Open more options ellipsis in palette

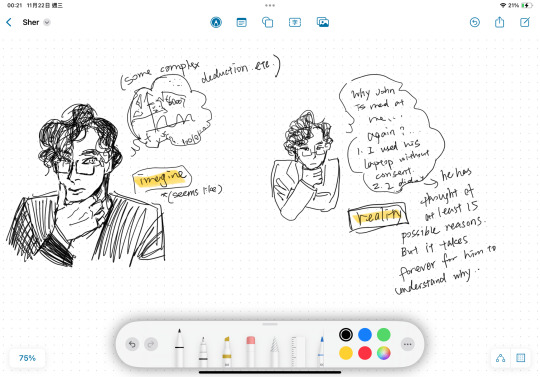click(407, 344)
